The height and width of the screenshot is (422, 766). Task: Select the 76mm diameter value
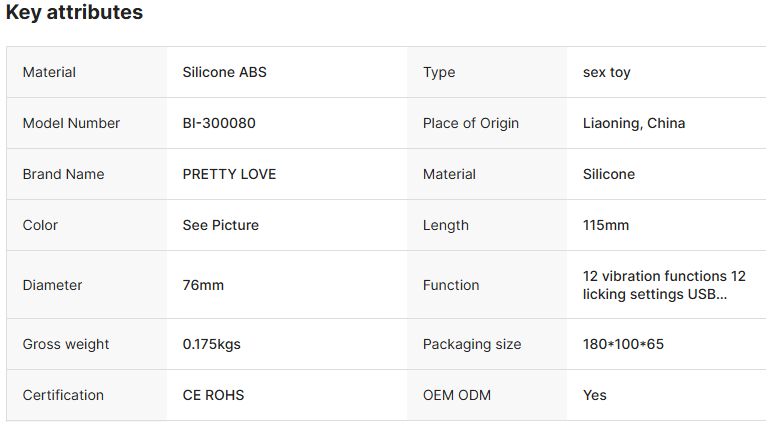203,285
